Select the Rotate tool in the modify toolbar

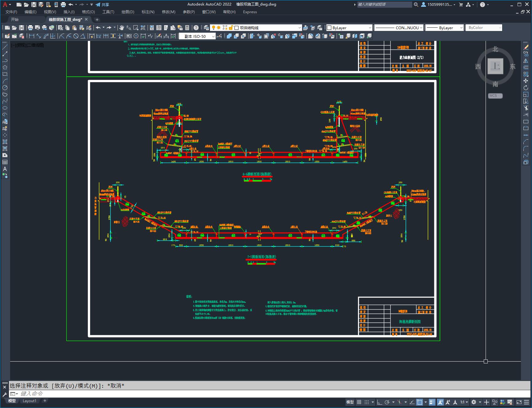tap(526, 88)
